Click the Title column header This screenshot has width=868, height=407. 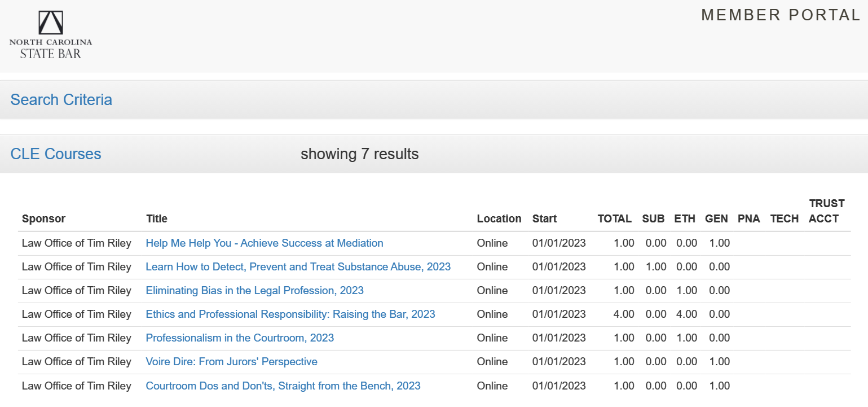point(157,219)
